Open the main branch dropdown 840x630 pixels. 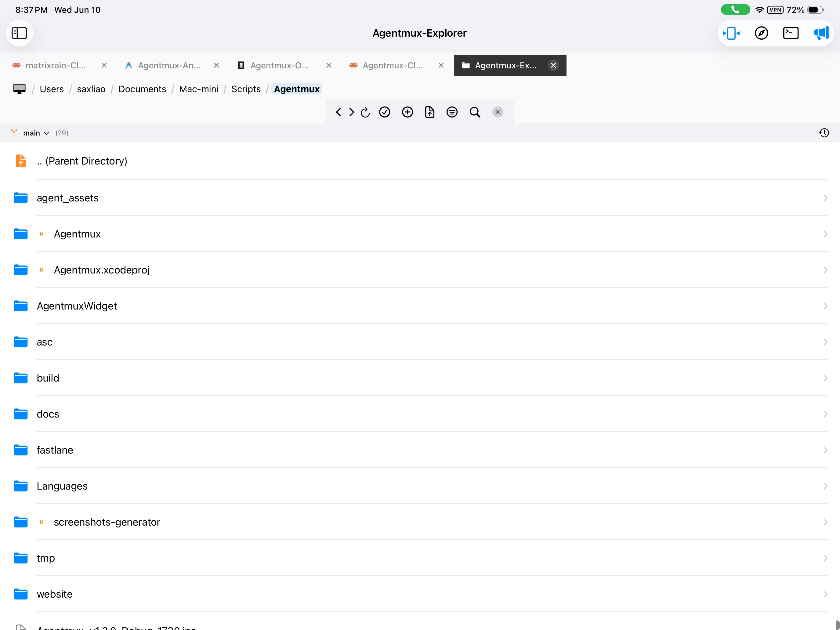pyautogui.click(x=36, y=133)
